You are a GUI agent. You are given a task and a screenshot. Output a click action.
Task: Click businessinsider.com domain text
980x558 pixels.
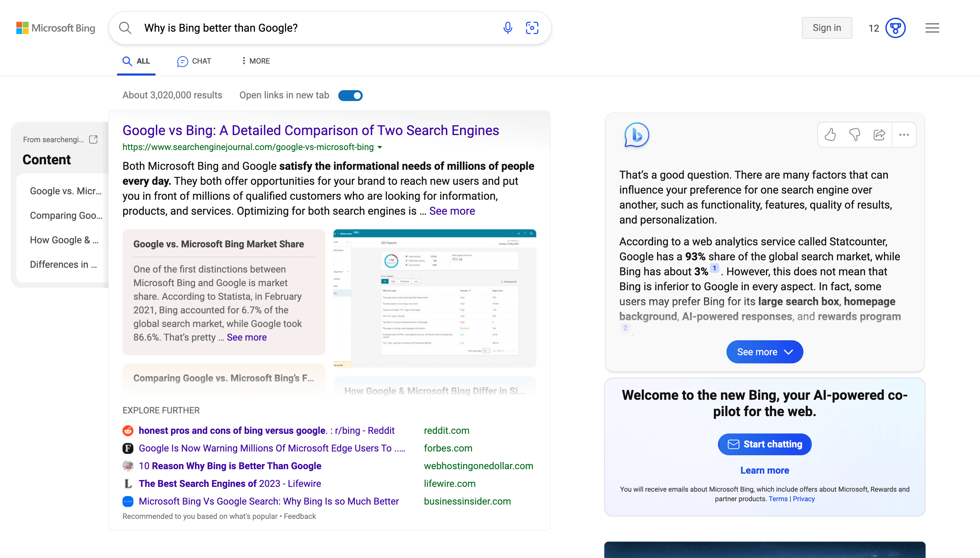467,501
